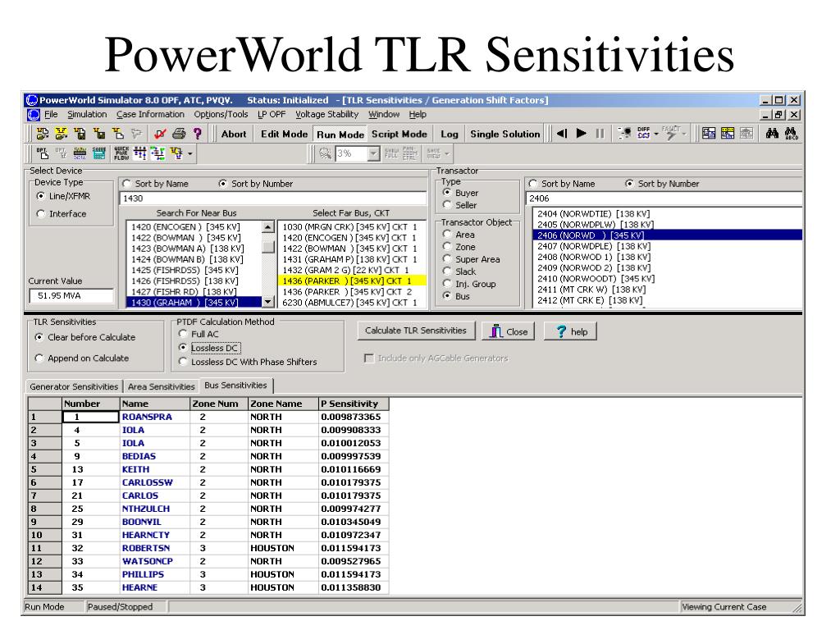Screen dimensions: 840x630
Task: Toggle the Include only AGCable Generators checkbox
Action: pyautogui.click(x=368, y=358)
